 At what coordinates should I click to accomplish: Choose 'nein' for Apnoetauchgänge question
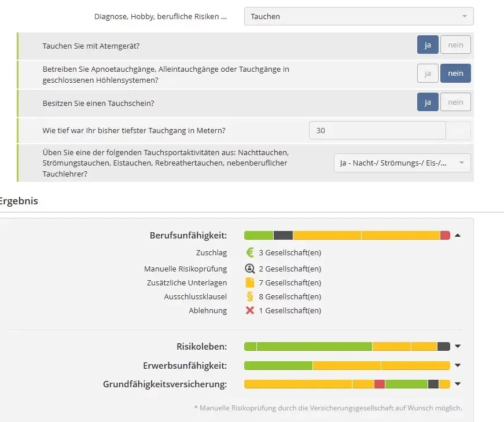(x=455, y=74)
